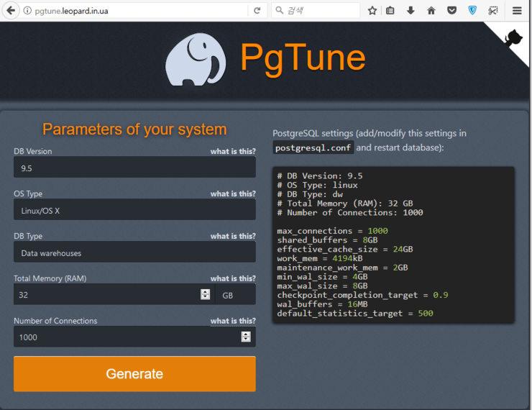
Task: Reload the page with the refresh icon
Action: point(257,11)
